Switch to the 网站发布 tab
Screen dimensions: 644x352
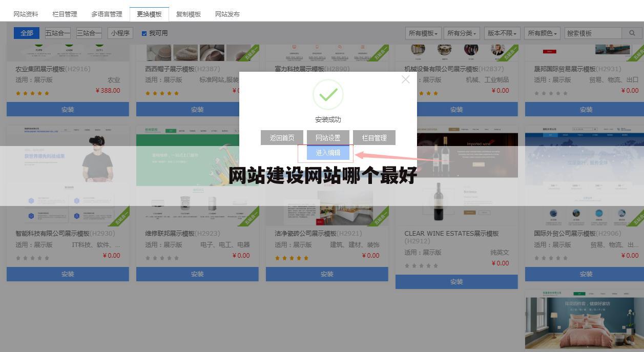pos(227,14)
